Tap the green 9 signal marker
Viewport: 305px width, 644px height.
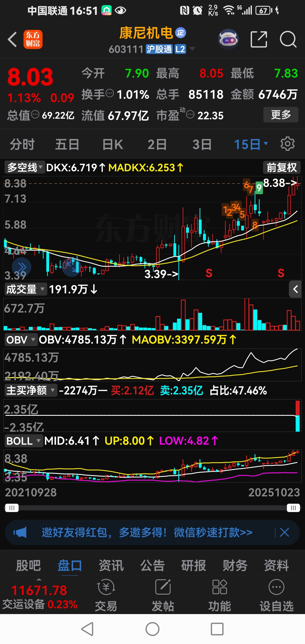click(x=259, y=188)
